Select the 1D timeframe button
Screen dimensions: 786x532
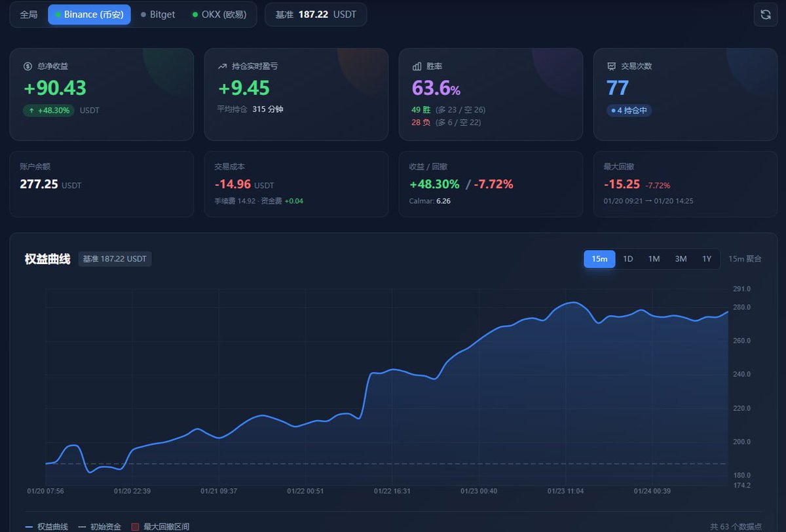click(x=627, y=259)
